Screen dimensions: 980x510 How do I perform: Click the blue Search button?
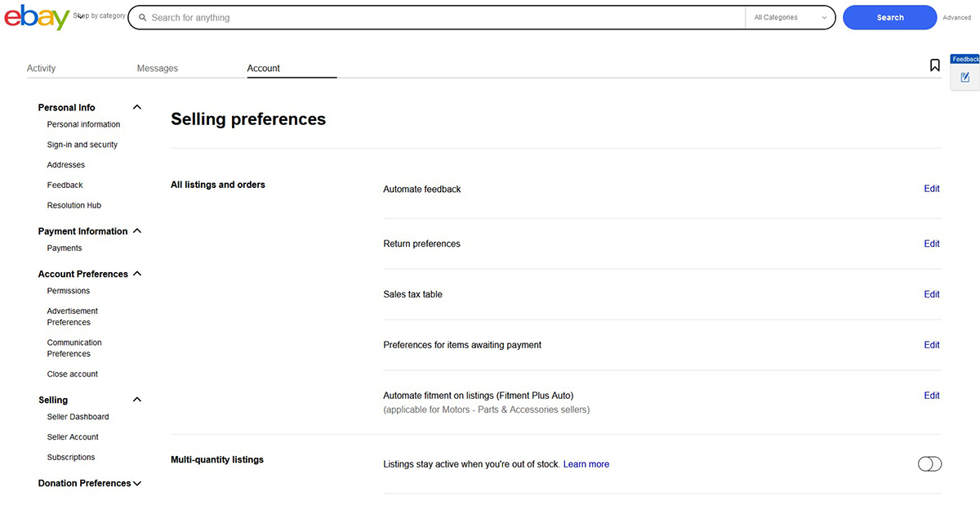[x=889, y=17]
